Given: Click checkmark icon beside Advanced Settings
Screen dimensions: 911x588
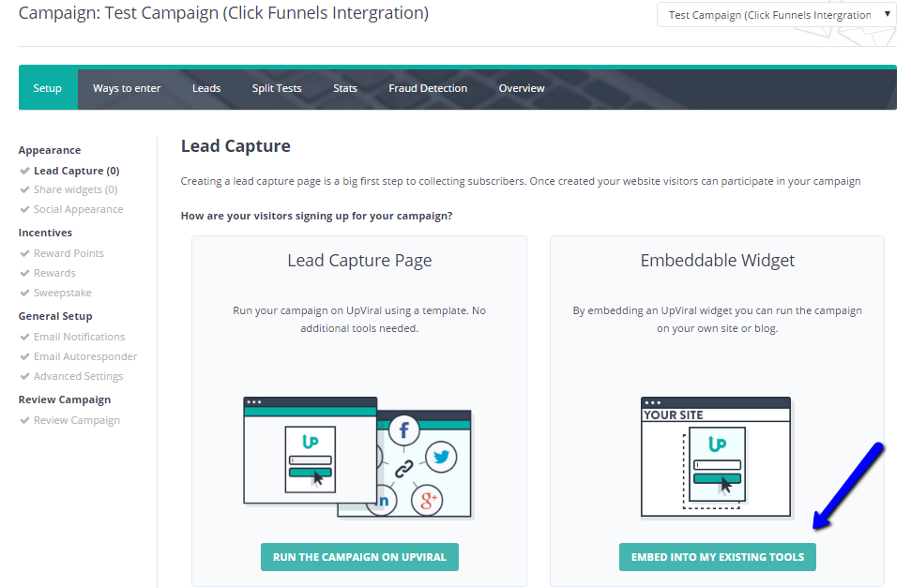Looking at the screenshot, I should (24, 376).
